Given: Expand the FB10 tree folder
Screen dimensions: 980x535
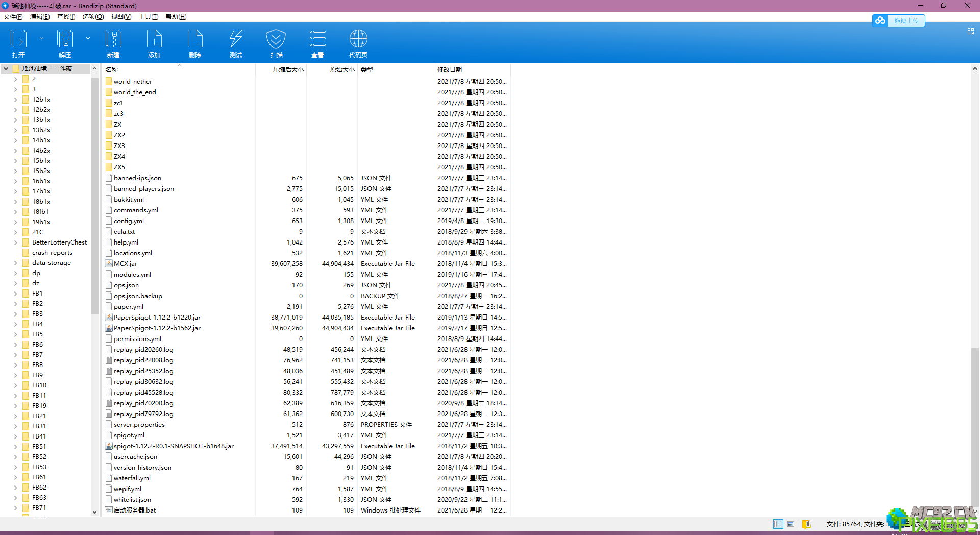Looking at the screenshot, I should click(x=15, y=385).
